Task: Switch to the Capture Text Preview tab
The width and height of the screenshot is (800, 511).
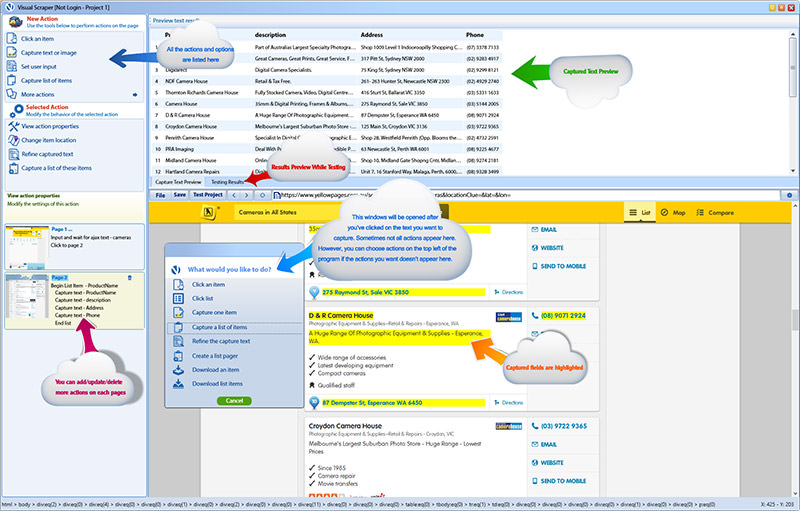Action: pyautogui.click(x=179, y=182)
